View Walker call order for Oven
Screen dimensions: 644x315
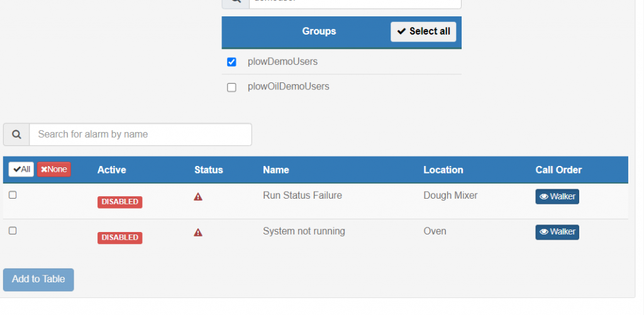[557, 232]
